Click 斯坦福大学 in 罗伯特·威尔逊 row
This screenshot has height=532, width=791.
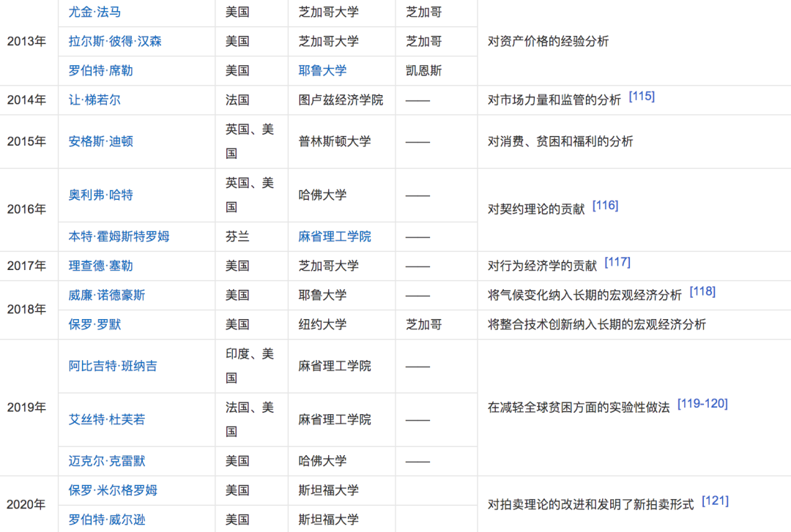[x=328, y=520]
